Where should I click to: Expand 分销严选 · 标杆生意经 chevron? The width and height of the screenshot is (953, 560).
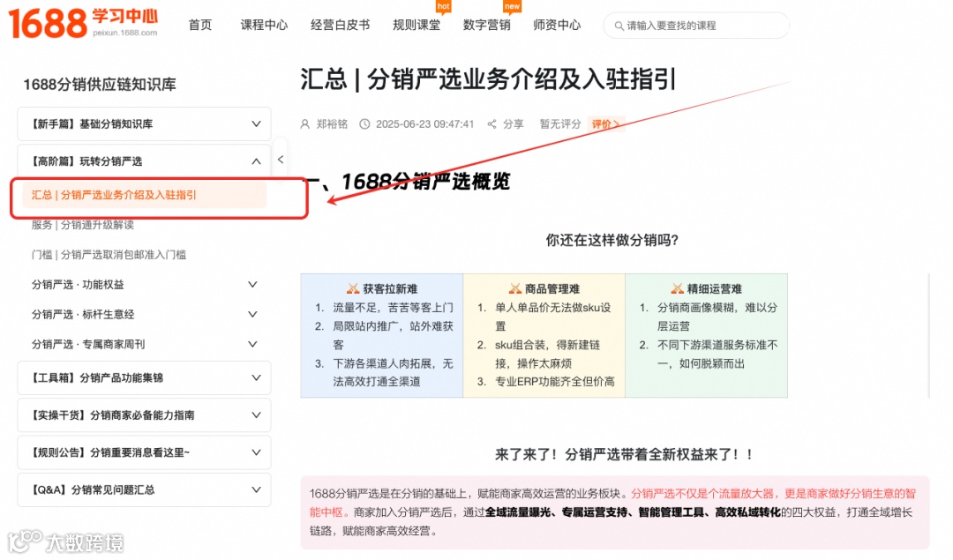click(253, 314)
